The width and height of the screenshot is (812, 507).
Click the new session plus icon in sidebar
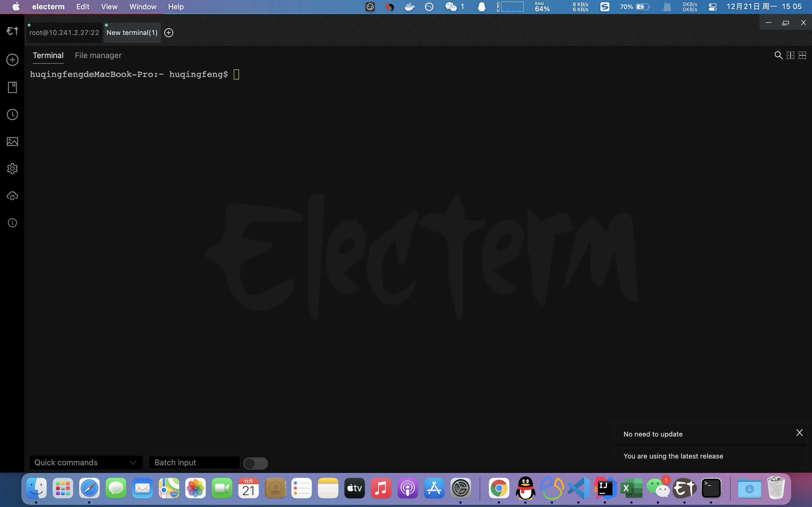[x=12, y=60]
